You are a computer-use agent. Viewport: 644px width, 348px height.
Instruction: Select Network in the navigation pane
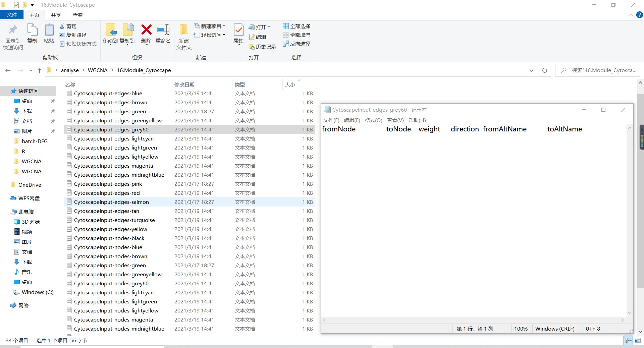tap(23, 305)
